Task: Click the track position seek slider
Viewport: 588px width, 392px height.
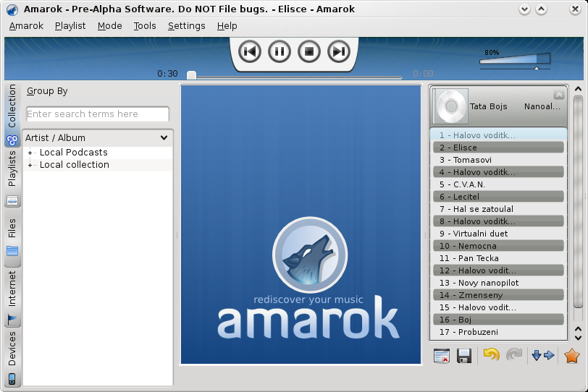Action: [x=295, y=77]
